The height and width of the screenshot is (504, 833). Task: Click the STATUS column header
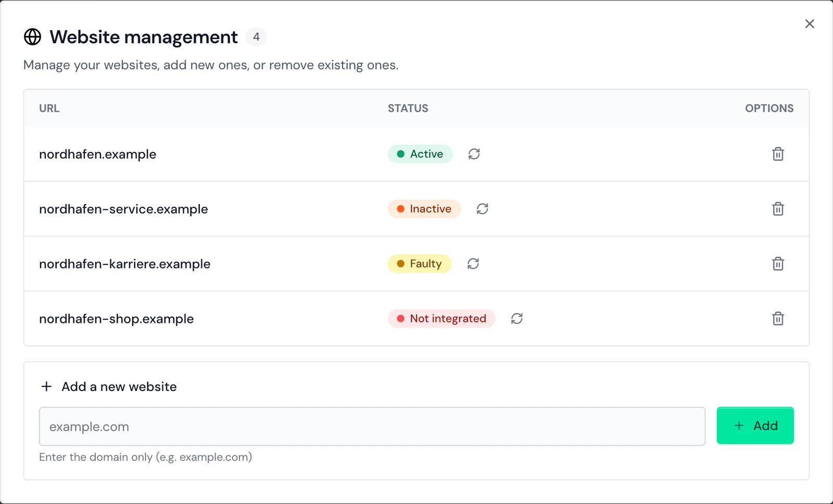408,108
